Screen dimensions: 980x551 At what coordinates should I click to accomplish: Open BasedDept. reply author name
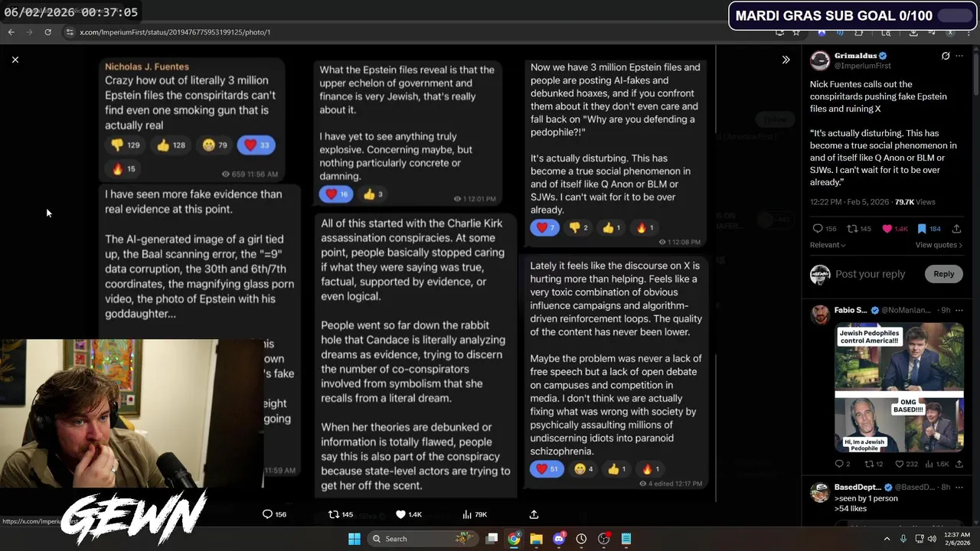click(x=857, y=487)
